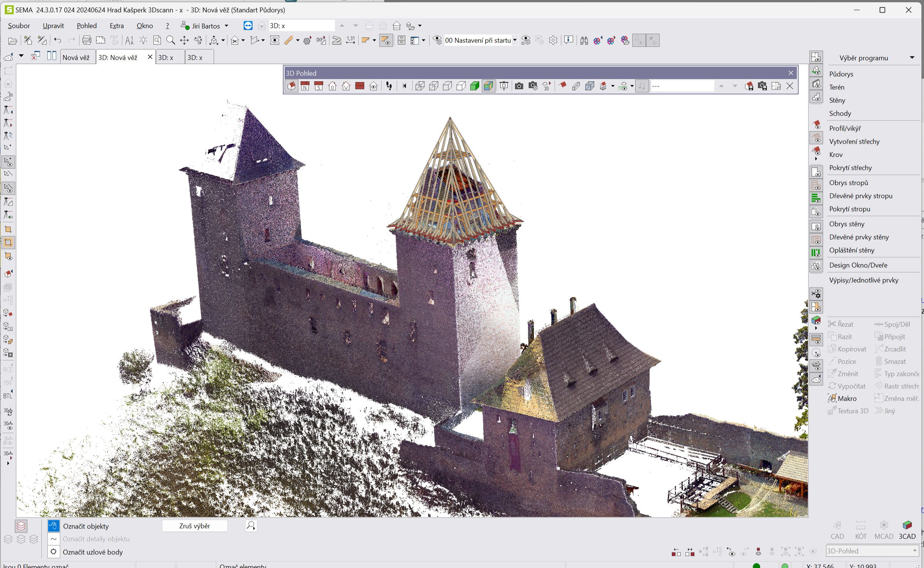Switch to the Nová věž tab

pyautogui.click(x=76, y=58)
